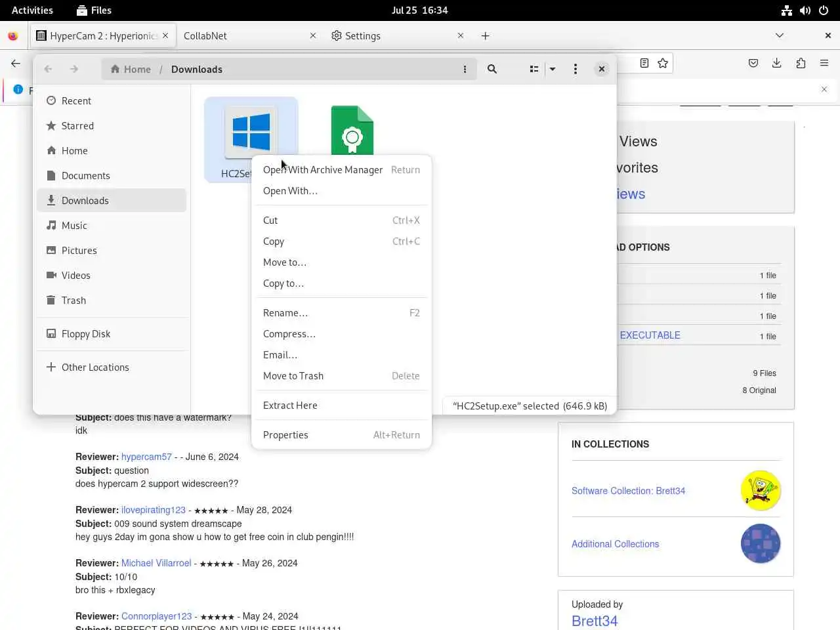
Task: Choose Extract Here from context menu
Action: [x=341, y=405]
